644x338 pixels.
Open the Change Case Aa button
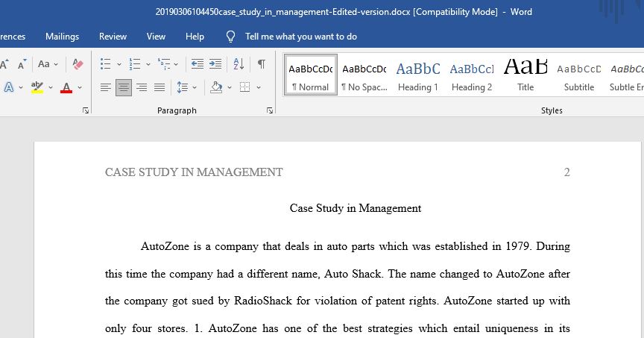click(44, 64)
